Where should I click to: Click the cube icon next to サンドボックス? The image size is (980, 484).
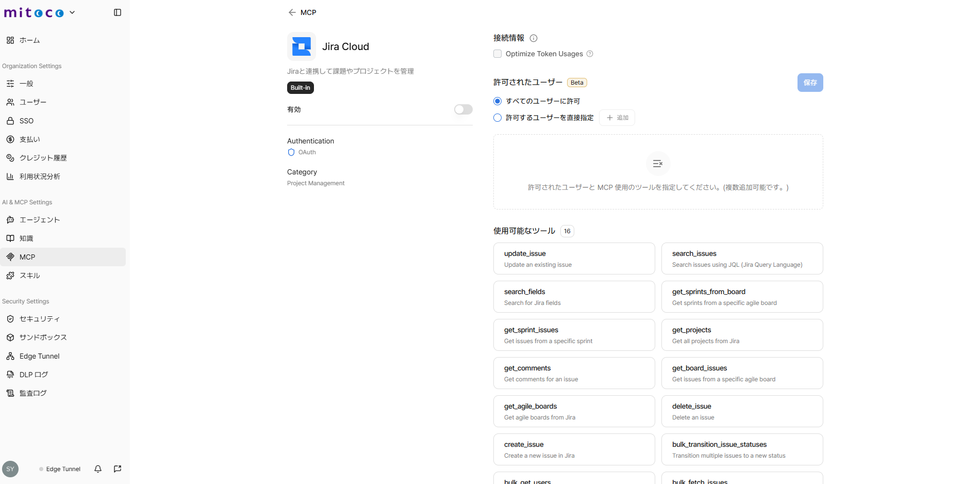(10, 337)
